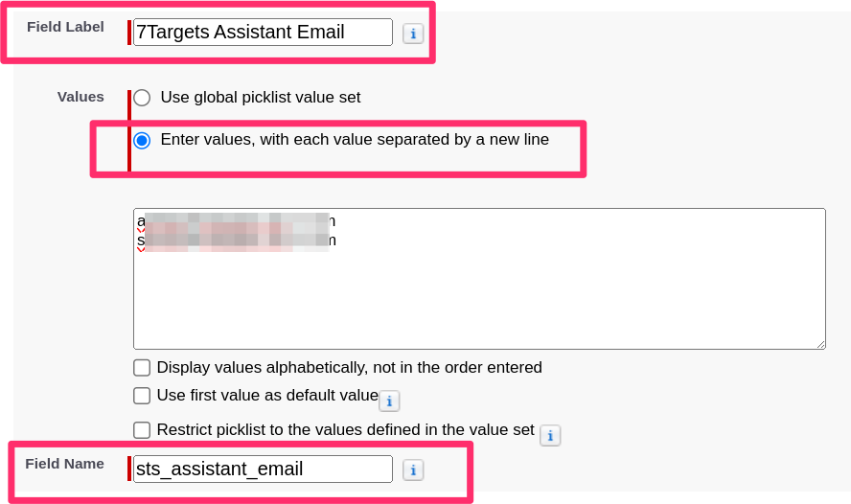The width and height of the screenshot is (851, 504).
Task: Click the 'Field Label' caption text
Action: point(65,27)
